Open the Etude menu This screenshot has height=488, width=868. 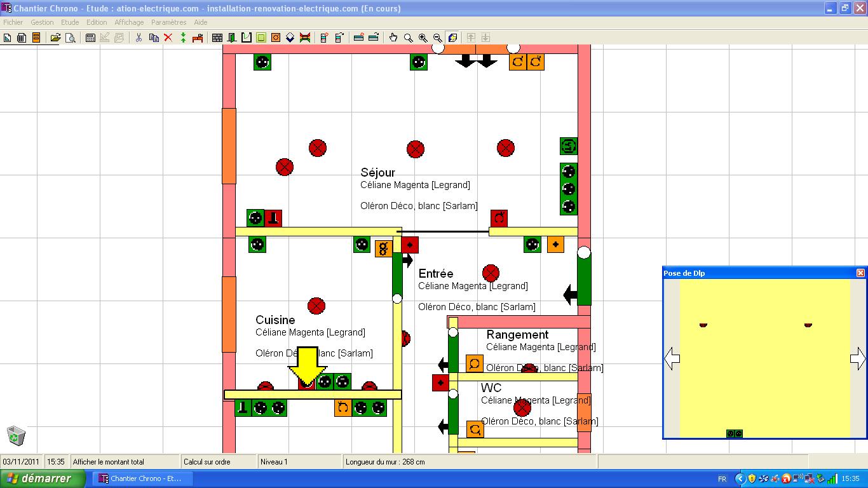[70, 22]
